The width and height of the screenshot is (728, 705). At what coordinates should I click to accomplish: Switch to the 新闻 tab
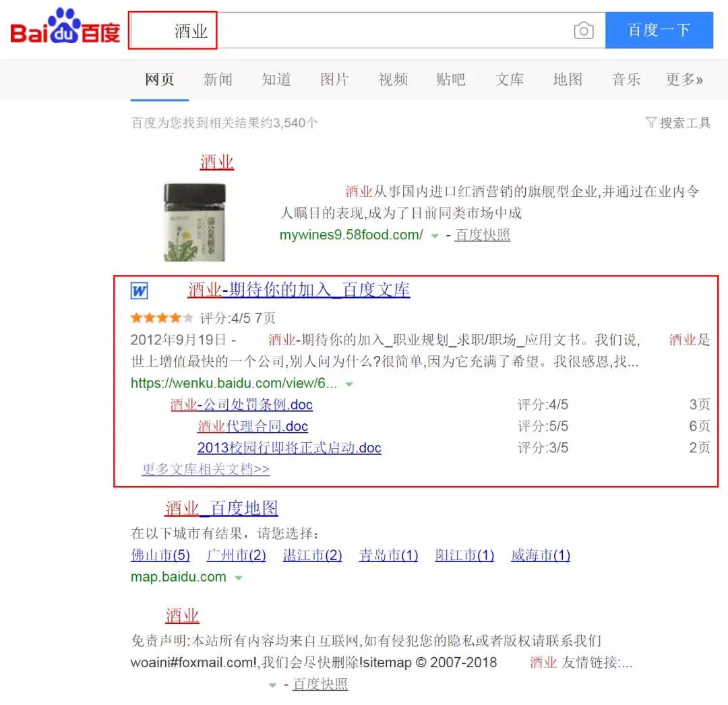click(x=218, y=80)
